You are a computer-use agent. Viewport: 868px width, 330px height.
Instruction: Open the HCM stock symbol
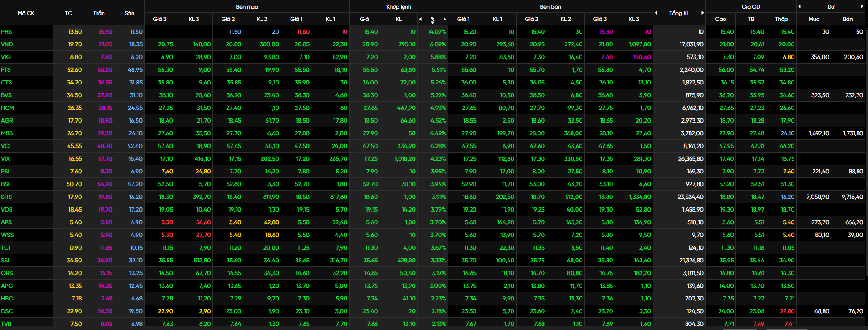[8, 108]
